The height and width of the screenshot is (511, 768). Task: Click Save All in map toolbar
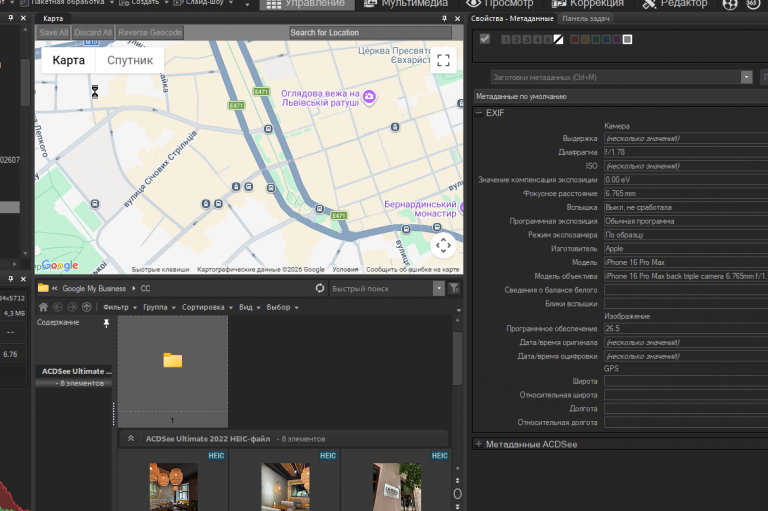[54, 32]
